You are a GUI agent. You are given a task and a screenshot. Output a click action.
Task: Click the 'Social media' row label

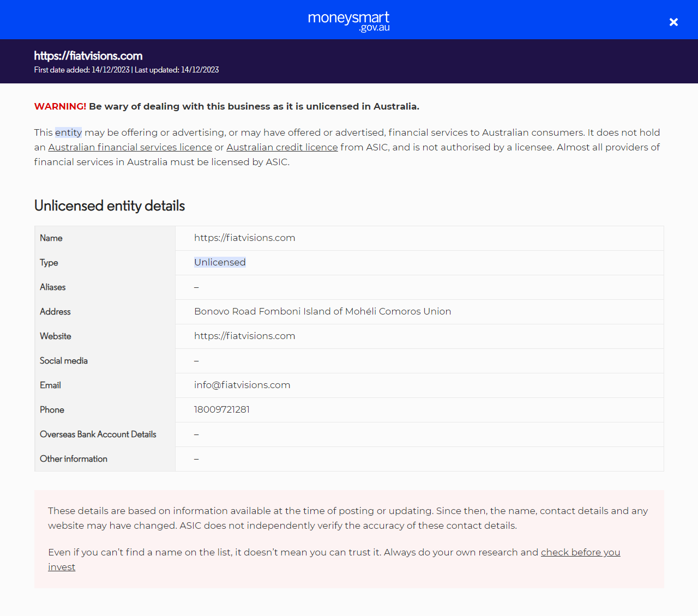tap(64, 361)
